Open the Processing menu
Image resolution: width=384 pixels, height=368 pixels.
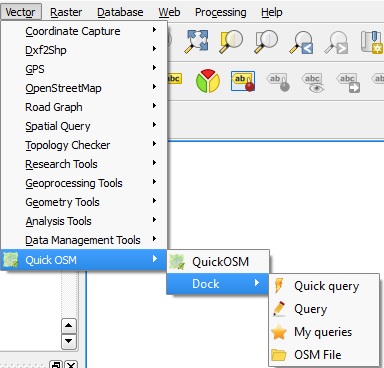click(x=221, y=12)
